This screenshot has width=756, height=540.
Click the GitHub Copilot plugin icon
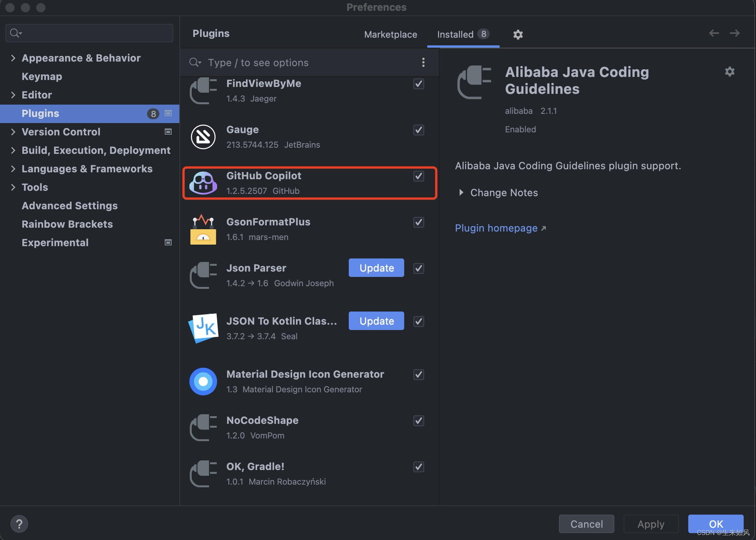click(x=203, y=183)
